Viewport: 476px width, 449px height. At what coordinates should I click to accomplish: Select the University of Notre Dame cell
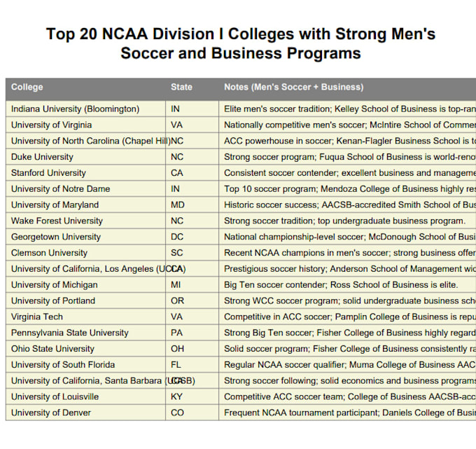pos(60,189)
